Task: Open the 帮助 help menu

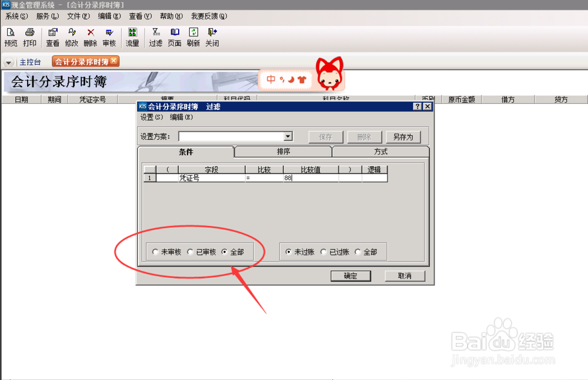Action: pos(170,16)
